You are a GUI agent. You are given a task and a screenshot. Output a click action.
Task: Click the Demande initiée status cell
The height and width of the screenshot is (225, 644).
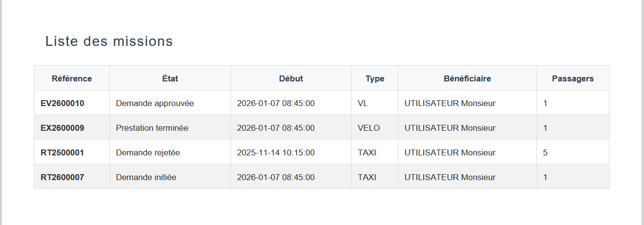[x=146, y=178]
